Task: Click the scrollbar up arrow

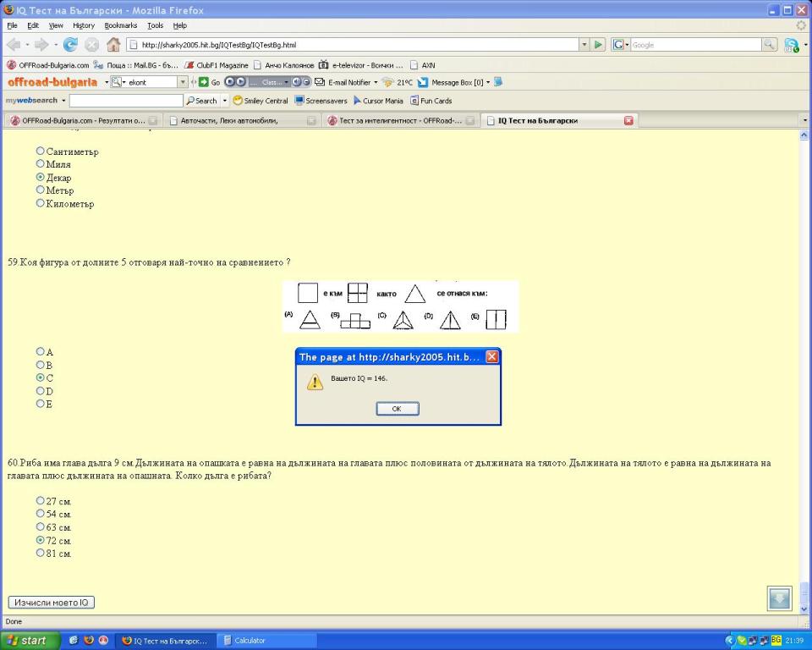Action: coord(804,135)
